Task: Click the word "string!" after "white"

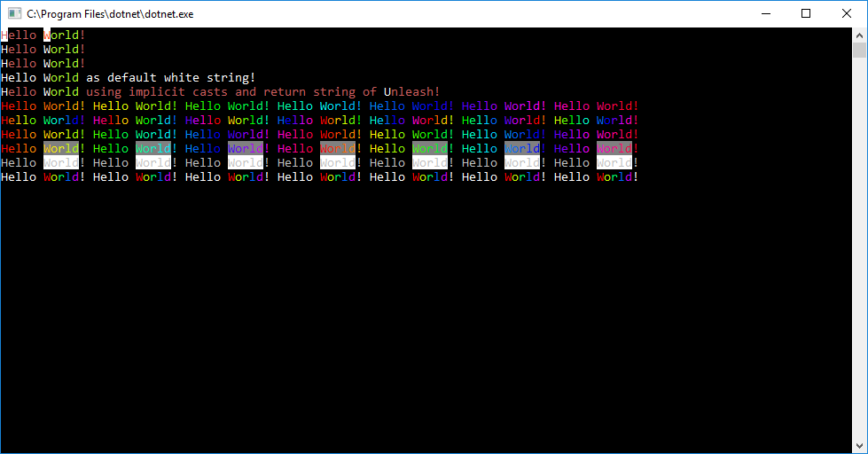Action: 231,78
